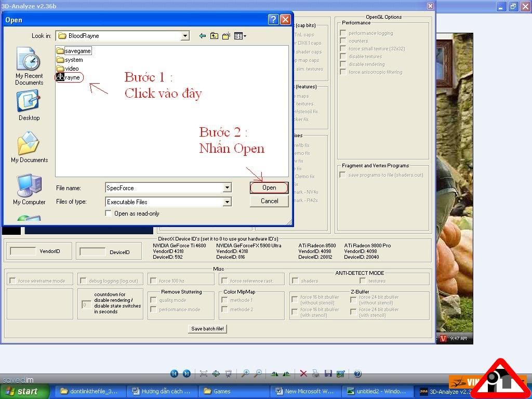Click the VendorID input field

[23, 251]
